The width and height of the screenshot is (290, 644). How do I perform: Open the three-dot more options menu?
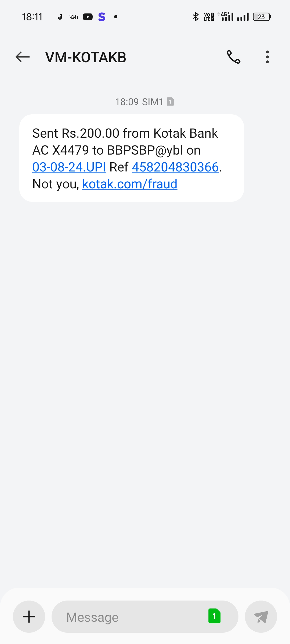point(267,57)
